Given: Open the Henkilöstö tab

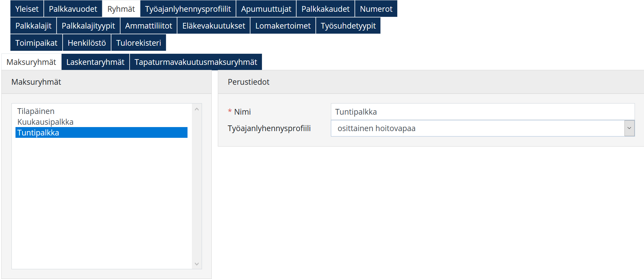Looking at the screenshot, I should pos(87,43).
